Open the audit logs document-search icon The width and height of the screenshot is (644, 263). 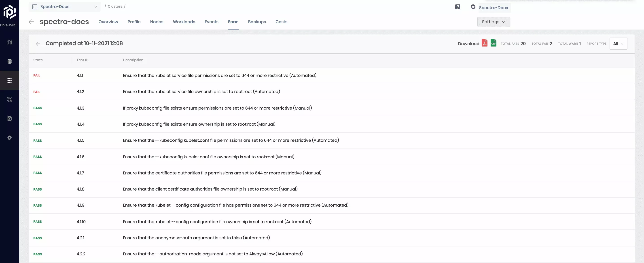(x=9, y=119)
